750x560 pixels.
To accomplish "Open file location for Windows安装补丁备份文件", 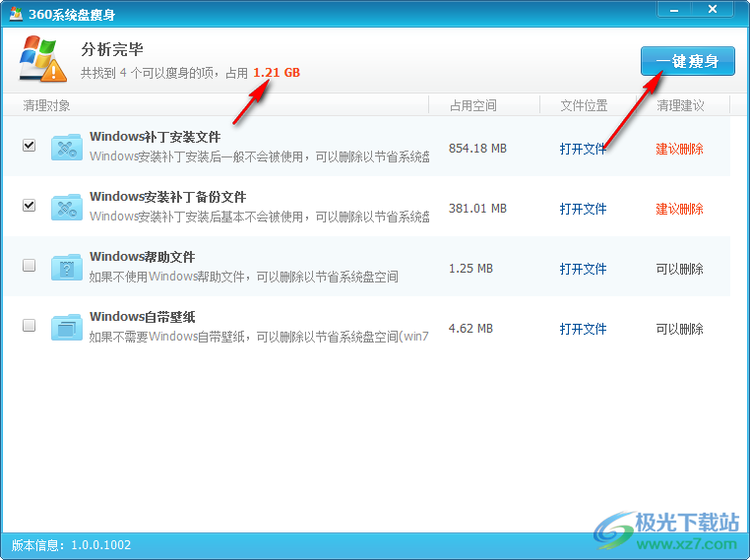I will click(583, 209).
